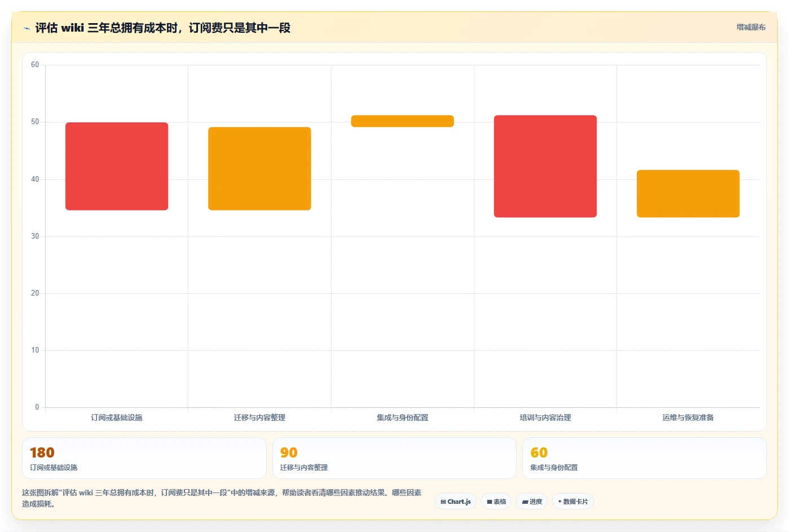
Task: Click the 集成与身份配置 x-axis label
Action: click(x=402, y=417)
